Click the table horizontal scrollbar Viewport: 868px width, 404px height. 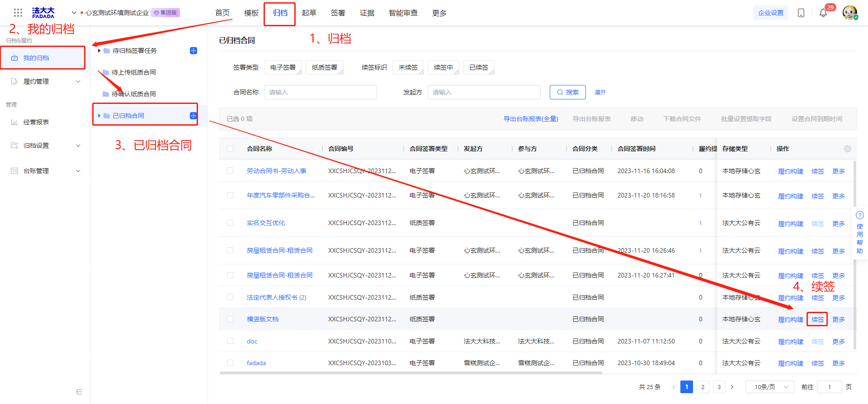pyautogui.click(x=411, y=373)
